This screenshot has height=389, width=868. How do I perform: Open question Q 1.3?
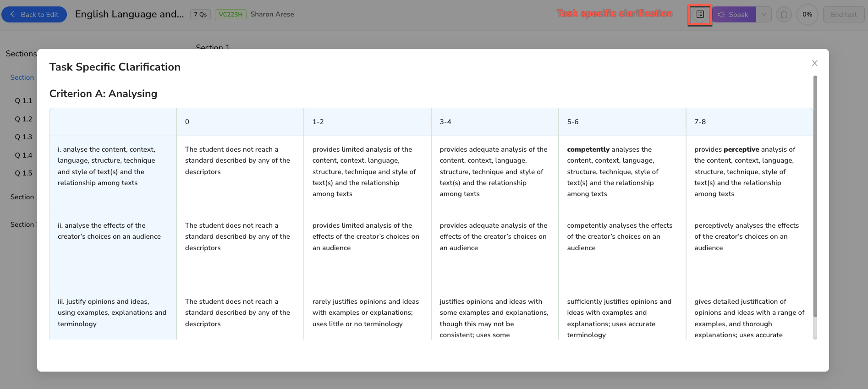(x=23, y=137)
